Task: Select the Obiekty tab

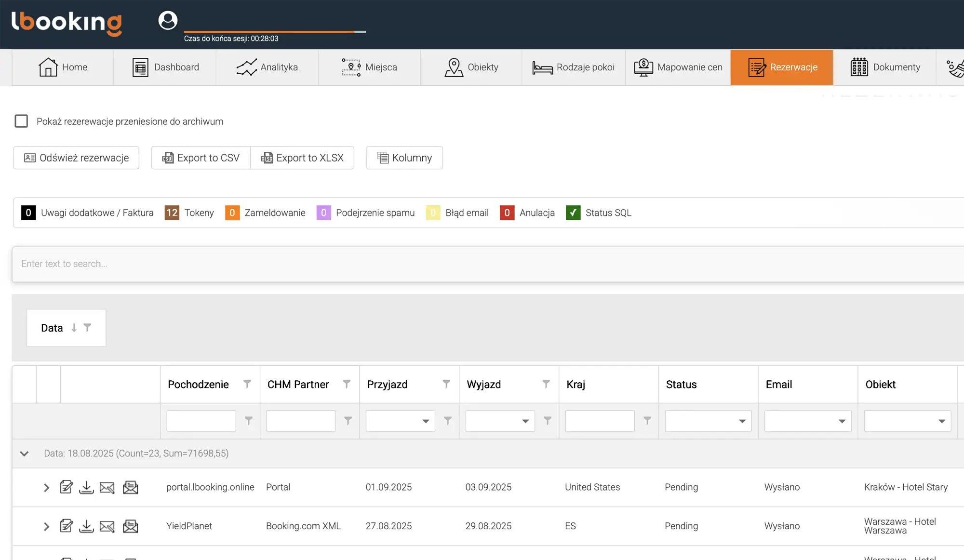Action: pyautogui.click(x=471, y=67)
